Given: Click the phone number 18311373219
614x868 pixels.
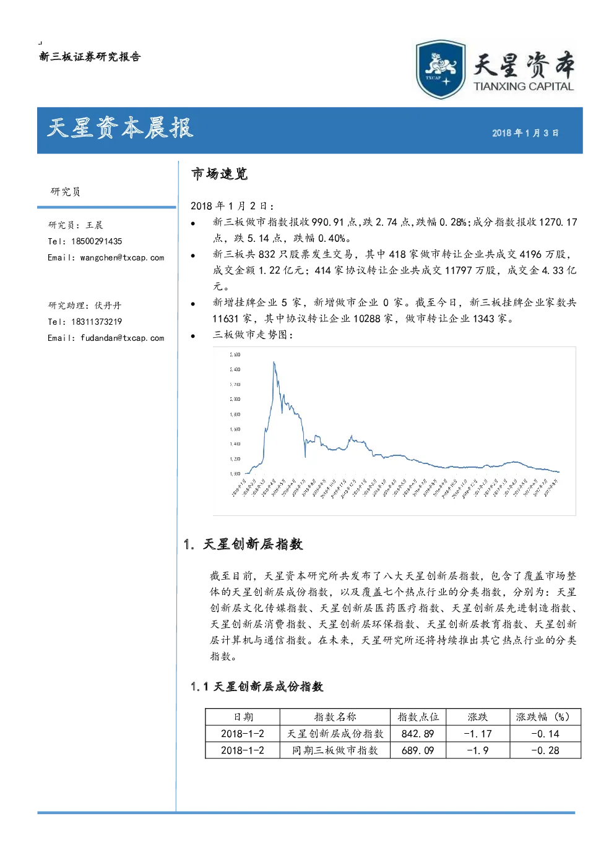Looking at the screenshot, I should click(x=97, y=322).
